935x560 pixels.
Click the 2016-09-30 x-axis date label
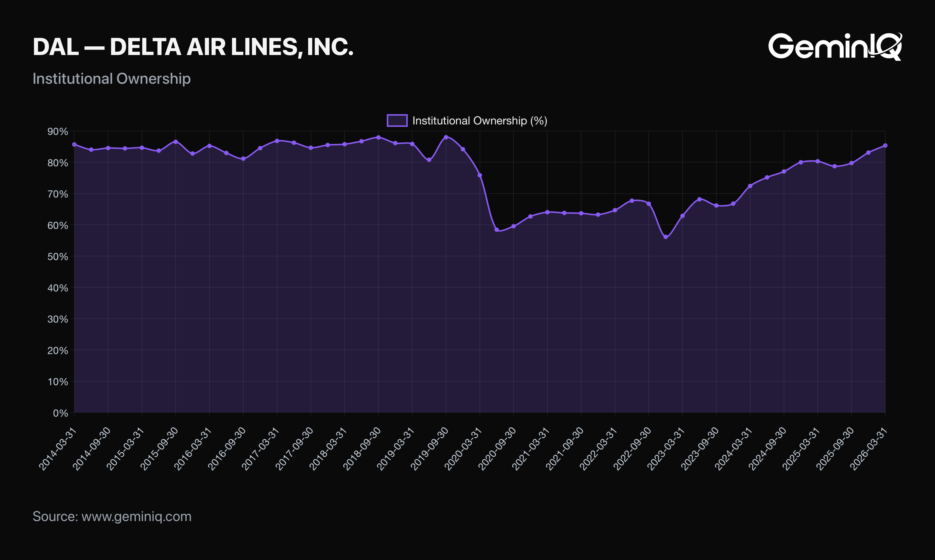coord(227,449)
